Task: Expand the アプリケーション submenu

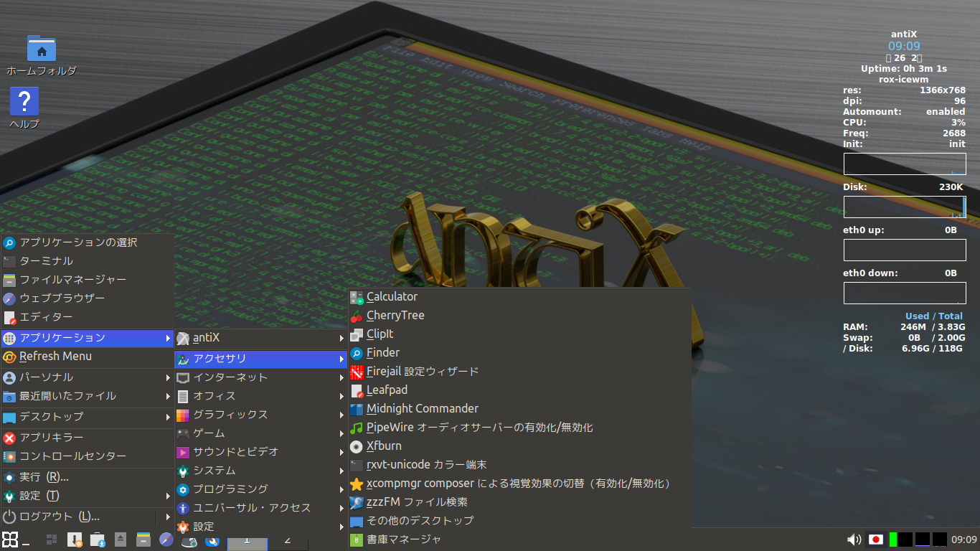Action: tap(88, 338)
